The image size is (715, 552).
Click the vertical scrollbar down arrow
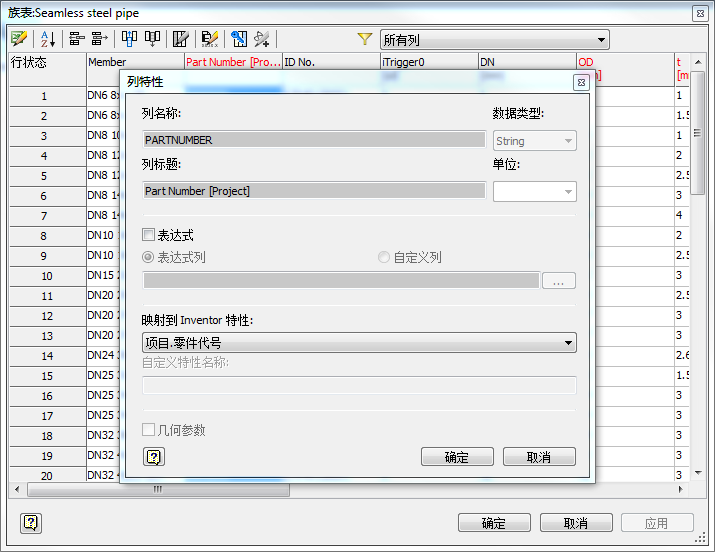pos(698,473)
